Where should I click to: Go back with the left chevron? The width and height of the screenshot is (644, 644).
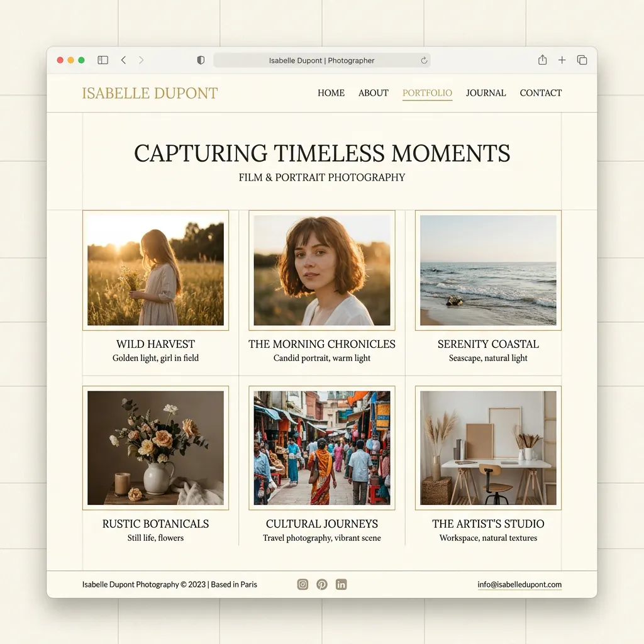pyautogui.click(x=123, y=60)
